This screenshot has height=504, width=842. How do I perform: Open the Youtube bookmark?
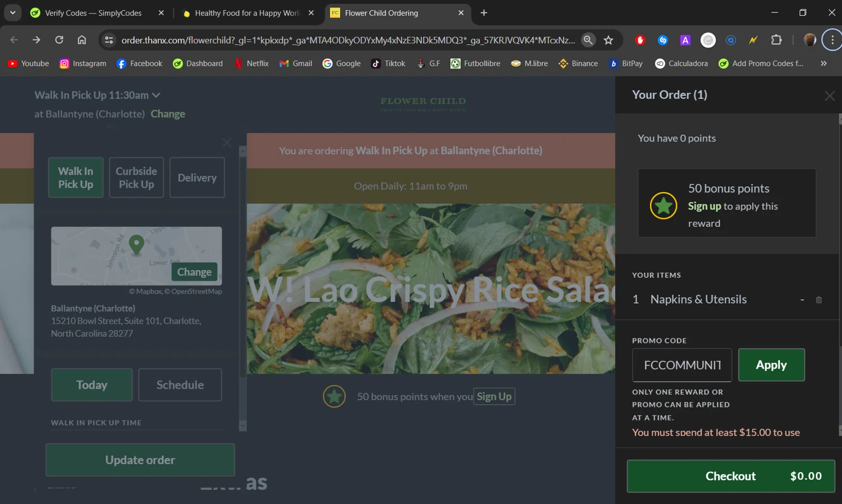pos(29,63)
